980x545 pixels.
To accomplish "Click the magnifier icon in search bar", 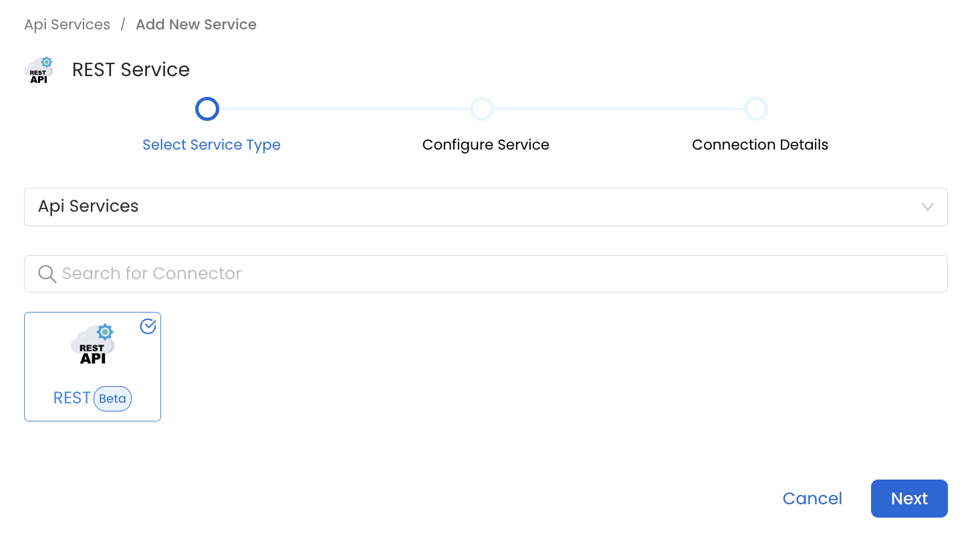I will tap(46, 273).
